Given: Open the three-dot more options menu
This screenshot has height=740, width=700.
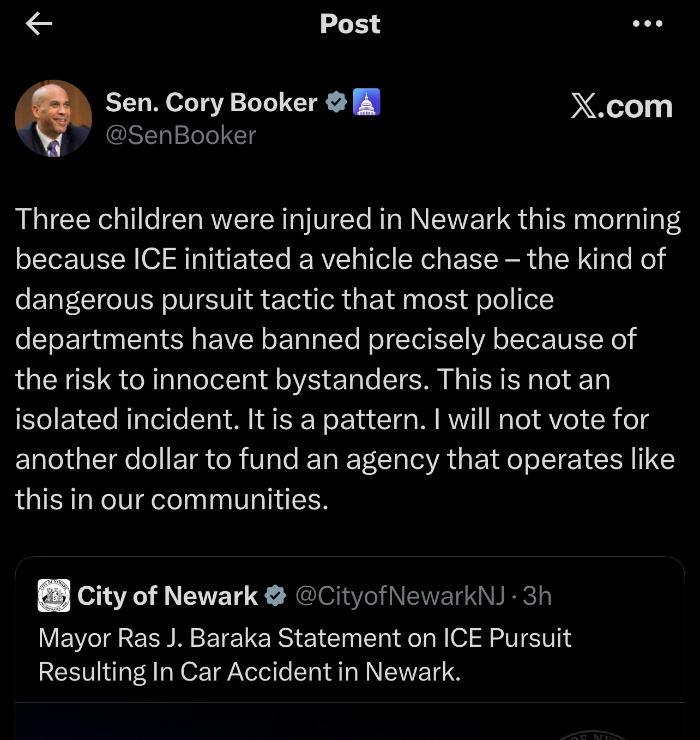Looking at the screenshot, I should 648,24.
